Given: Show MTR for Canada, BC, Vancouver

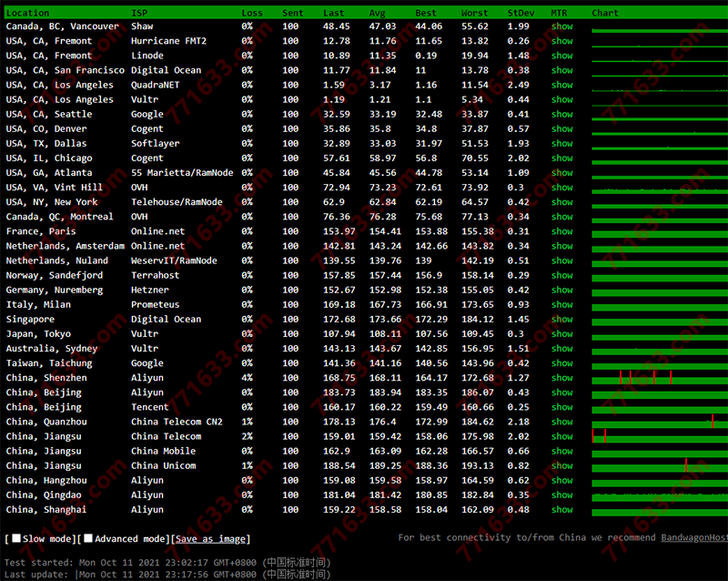Looking at the screenshot, I should (x=561, y=26).
